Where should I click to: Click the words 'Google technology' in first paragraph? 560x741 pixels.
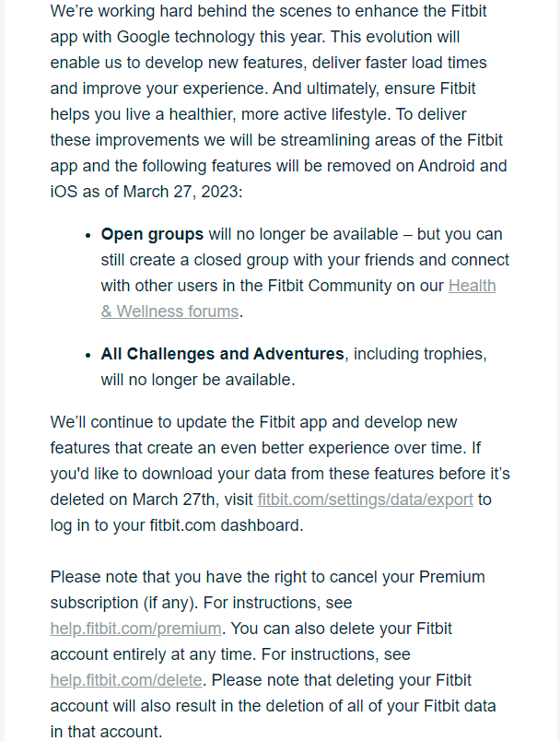(185, 37)
